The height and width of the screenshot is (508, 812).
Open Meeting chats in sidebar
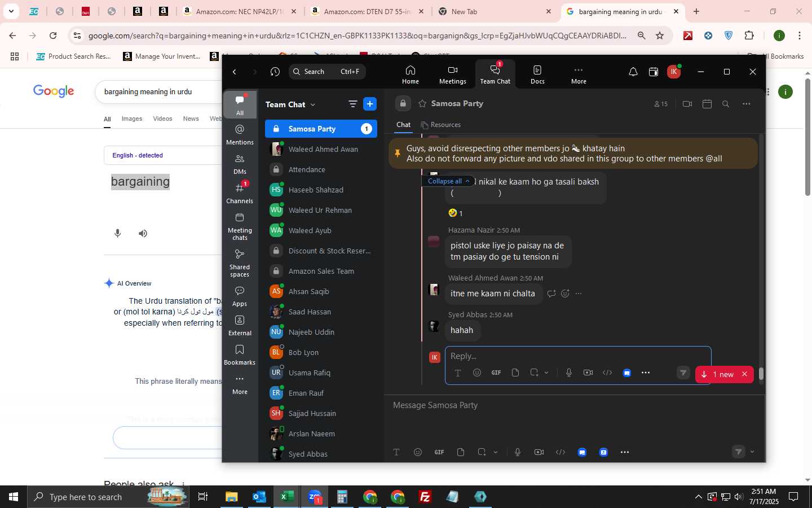pos(240,226)
